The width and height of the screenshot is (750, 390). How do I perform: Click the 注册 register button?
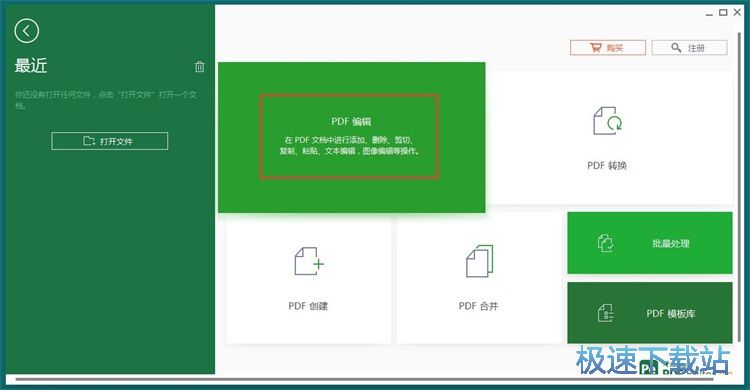[689, 48]
